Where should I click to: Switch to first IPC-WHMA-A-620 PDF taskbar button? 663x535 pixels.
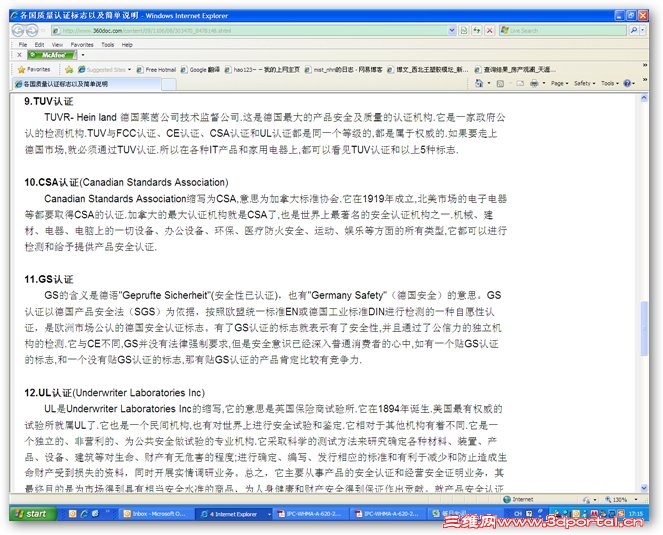click(312, 514)
